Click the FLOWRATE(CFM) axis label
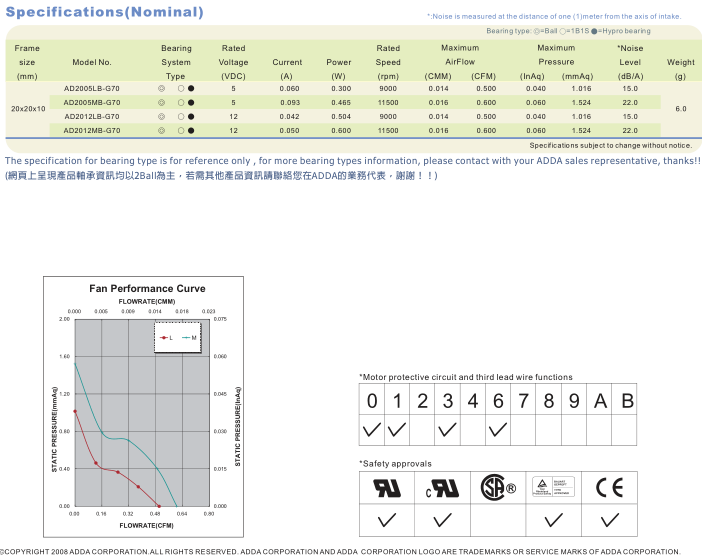 [146, 525]
